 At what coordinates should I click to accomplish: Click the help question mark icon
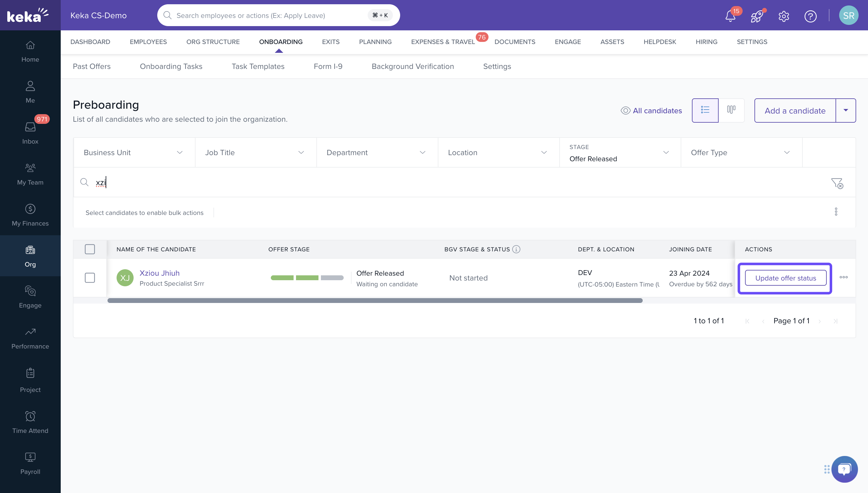810,16
